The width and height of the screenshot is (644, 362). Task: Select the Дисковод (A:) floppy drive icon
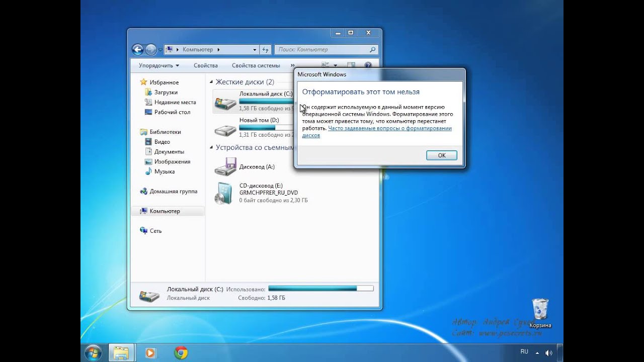click(x=225, y=166)
